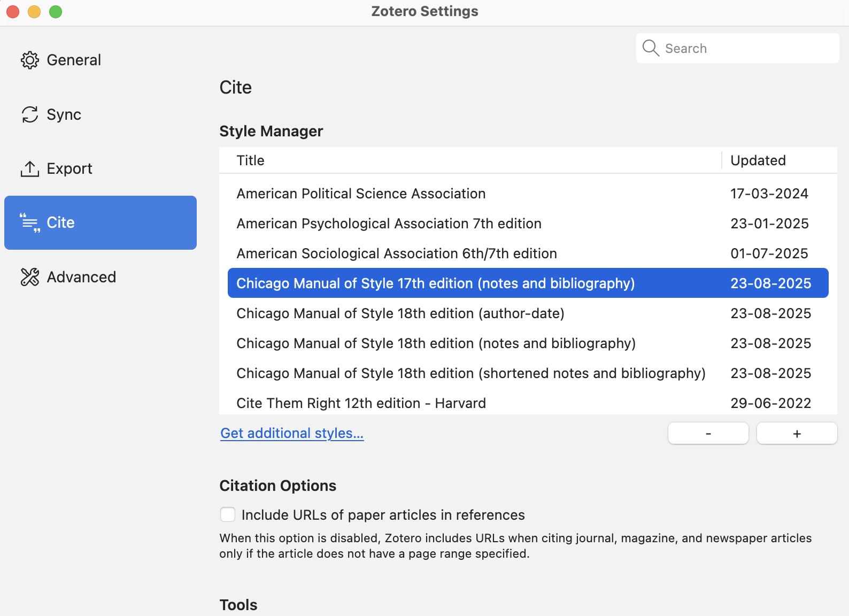Remove selected style with minus button
Image resolution: width=849 pixels, height=616 pixels.
(x=708, y=433)
